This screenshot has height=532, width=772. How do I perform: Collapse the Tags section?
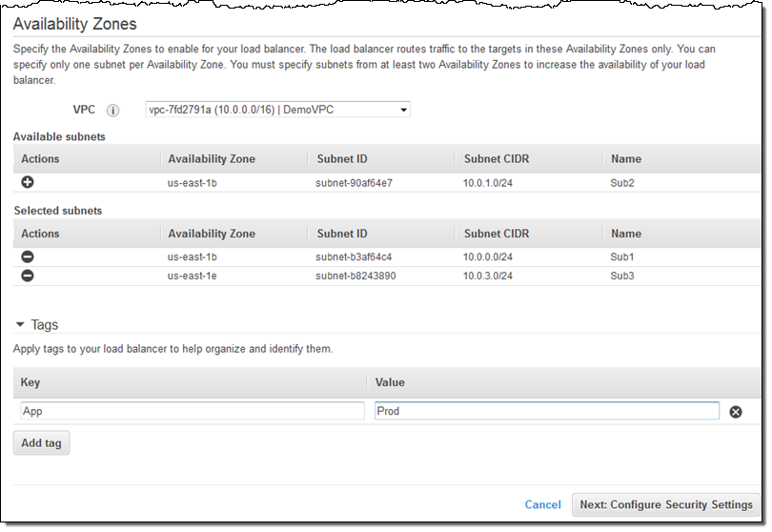(x=20, y=324)
